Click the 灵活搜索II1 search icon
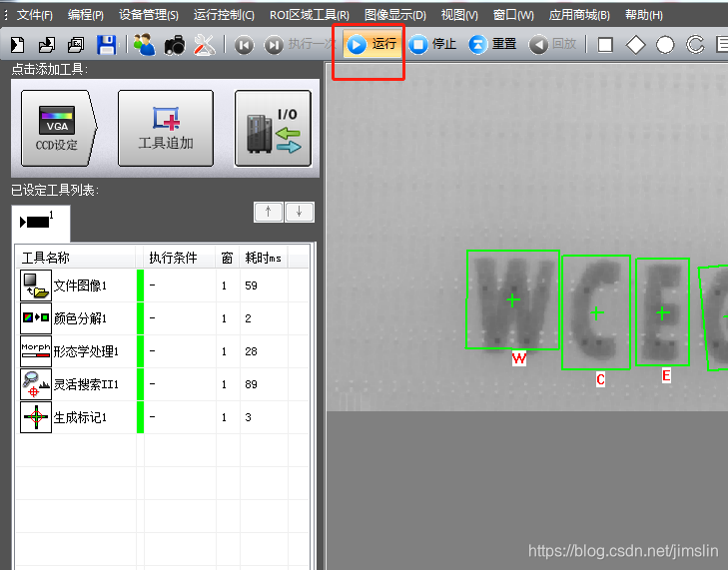The width and height of the screenshot is (728, 570). [x=36, y=384]
